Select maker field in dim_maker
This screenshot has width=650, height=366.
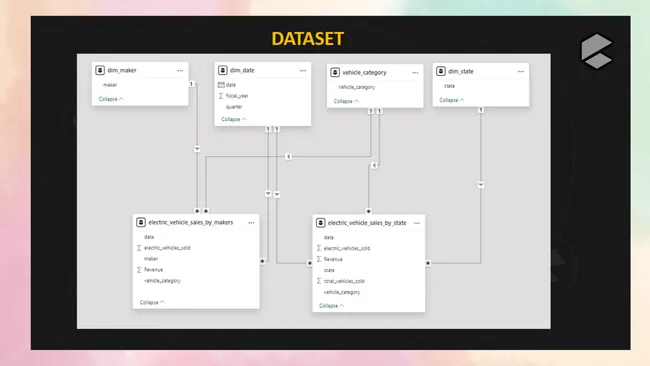110,85
